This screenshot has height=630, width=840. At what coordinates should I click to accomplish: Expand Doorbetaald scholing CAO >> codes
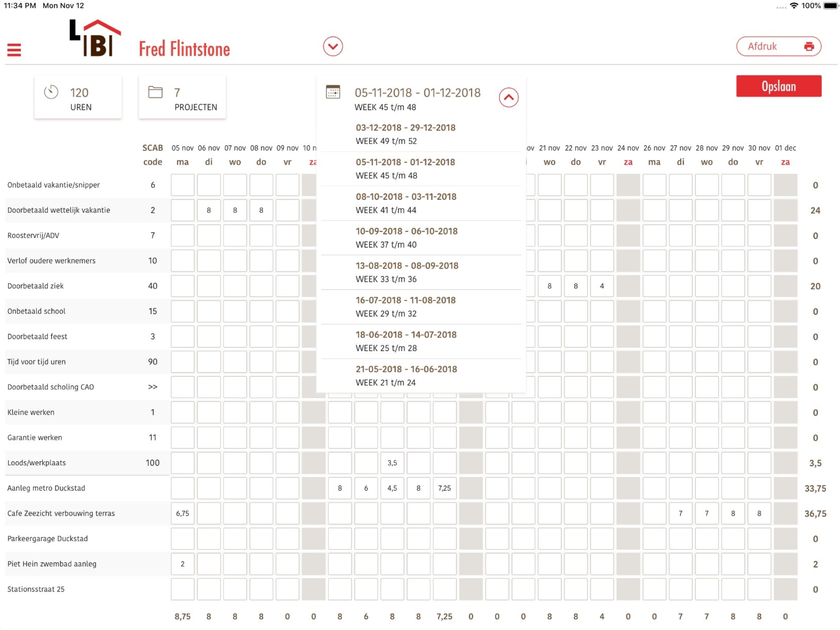[153, 387]
